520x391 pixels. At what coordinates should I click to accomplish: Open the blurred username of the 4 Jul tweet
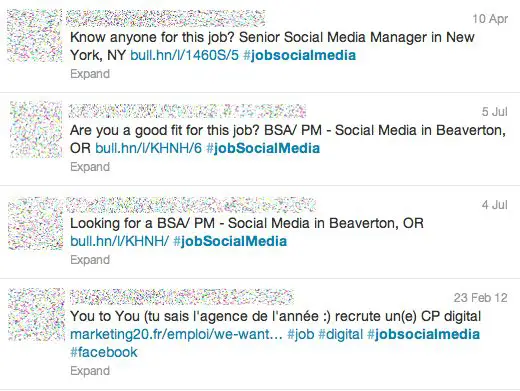tap(191, 205)
